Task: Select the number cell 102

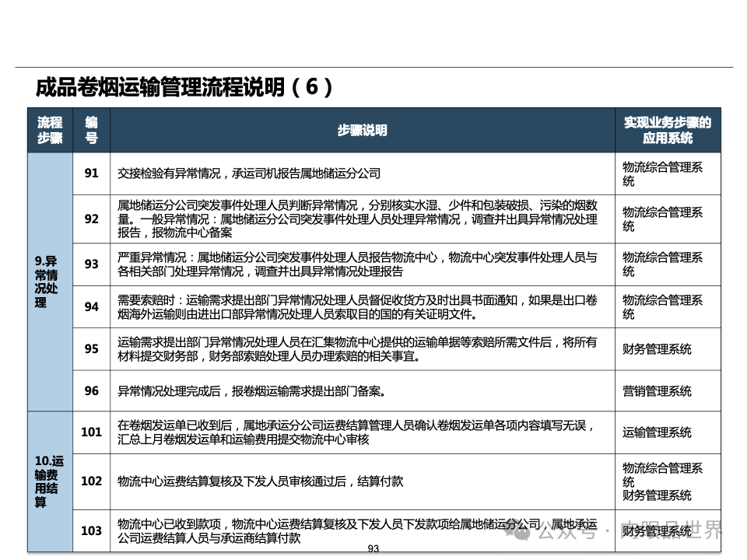Action: coord(92,481)
